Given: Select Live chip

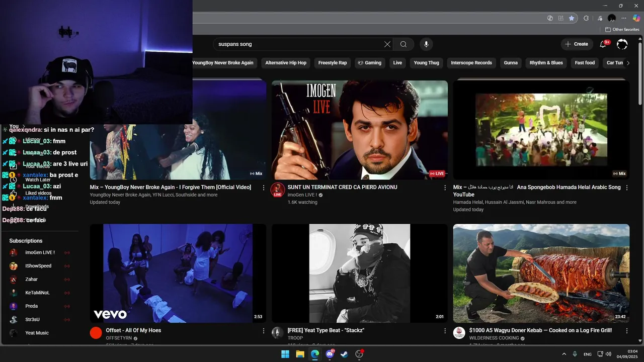Looking at the screenshot, I should [x=397, y=63].
